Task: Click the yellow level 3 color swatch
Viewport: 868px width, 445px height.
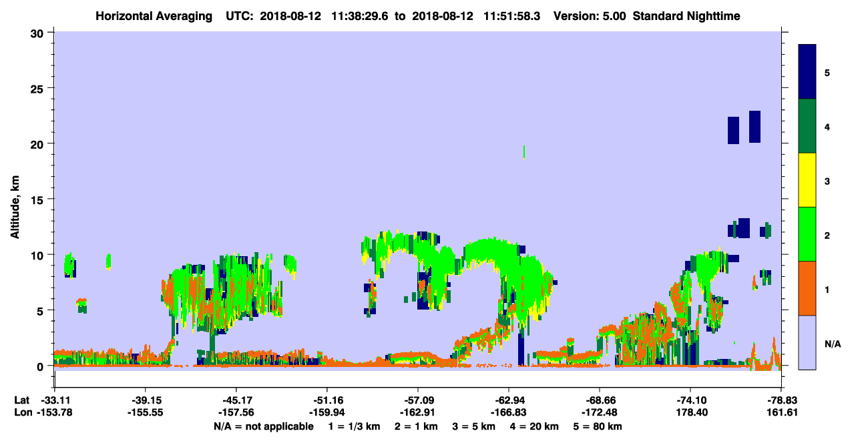Action: click(x=807, y=180)
